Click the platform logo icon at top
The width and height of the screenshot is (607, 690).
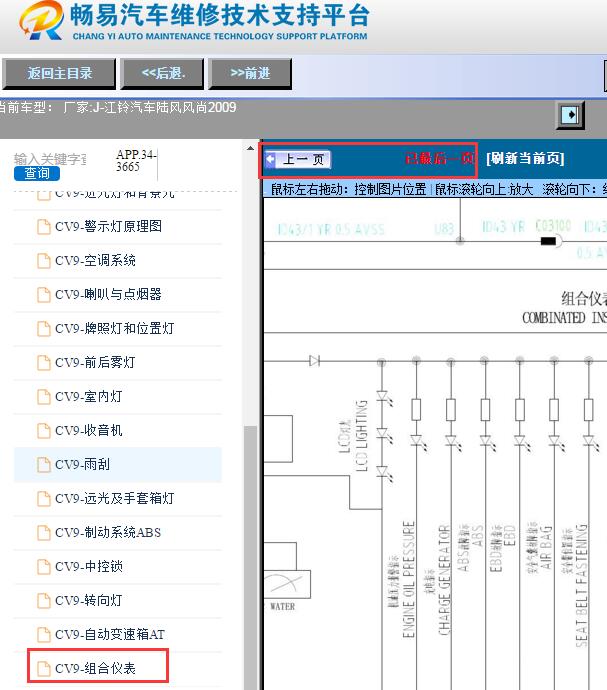tap(41, 20)
